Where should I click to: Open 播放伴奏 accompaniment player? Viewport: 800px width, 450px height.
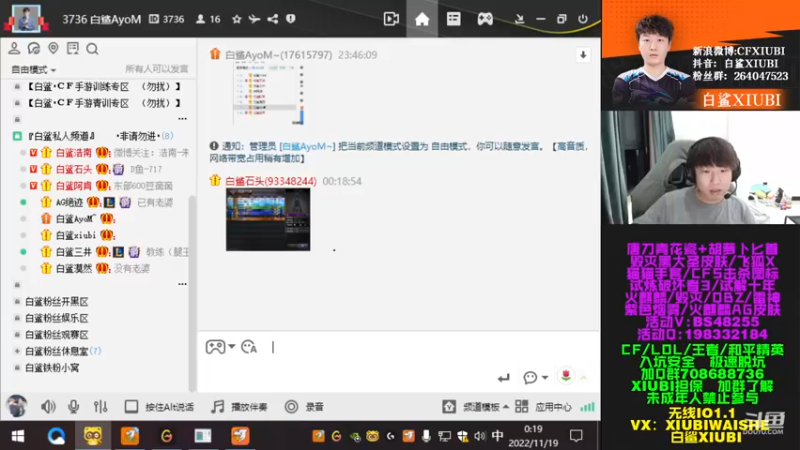point(239,407)
